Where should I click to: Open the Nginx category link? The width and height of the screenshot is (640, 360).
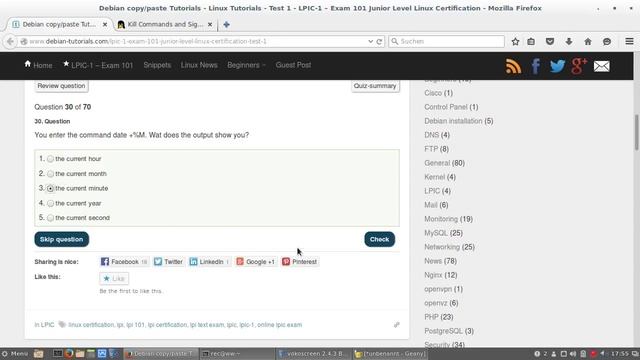[x=433, y=275]
